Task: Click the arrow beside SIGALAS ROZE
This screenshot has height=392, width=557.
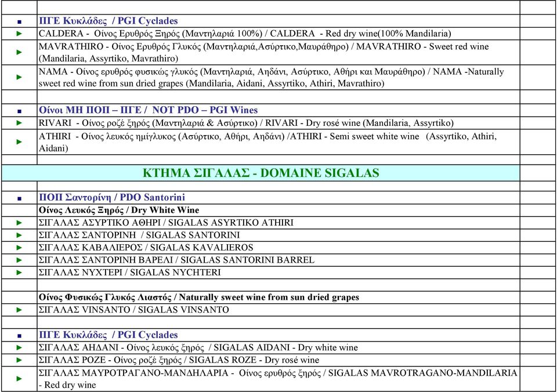Action: pos(20,360)
